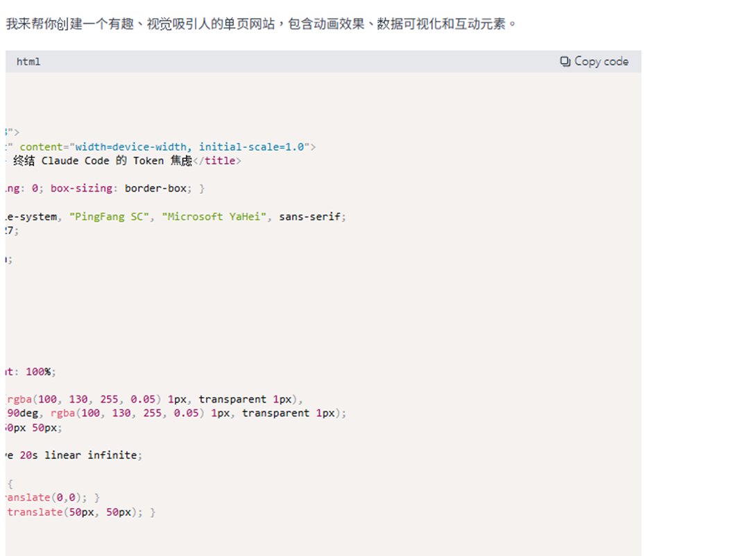Viewport: 756px width, 556px height.
Task: Click the "PingFang SC" font string
Action: coord(109,217)
